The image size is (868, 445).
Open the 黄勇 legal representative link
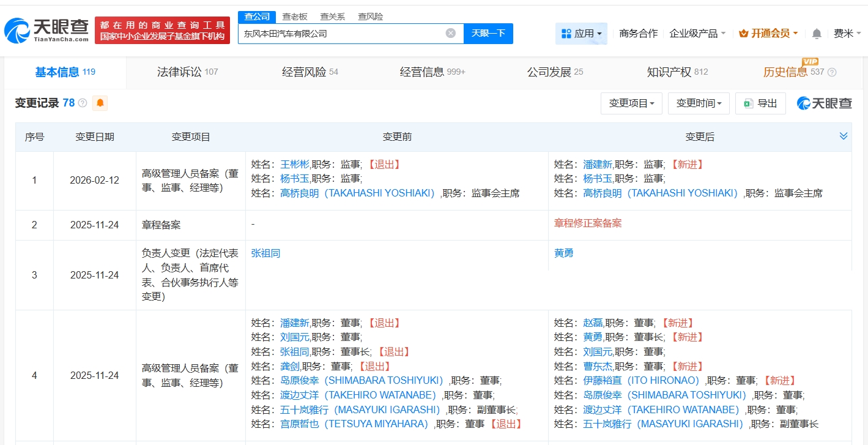563,253
